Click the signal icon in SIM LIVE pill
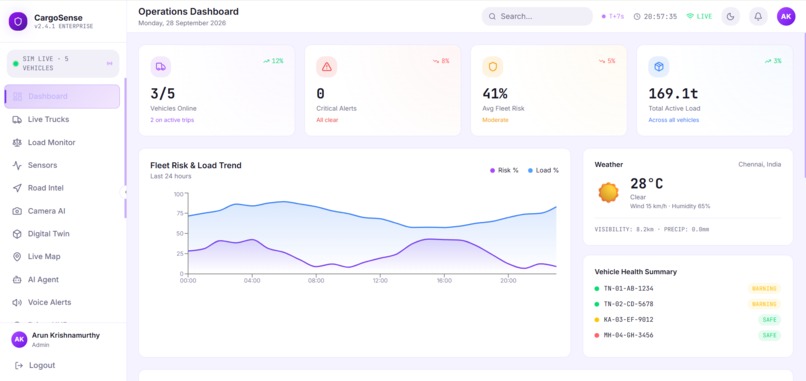Screen dimensions: 806x381 (x=109, y=63)
